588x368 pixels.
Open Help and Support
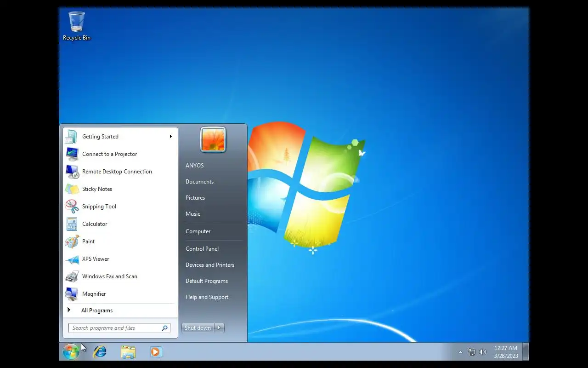[x=207, y=297]
